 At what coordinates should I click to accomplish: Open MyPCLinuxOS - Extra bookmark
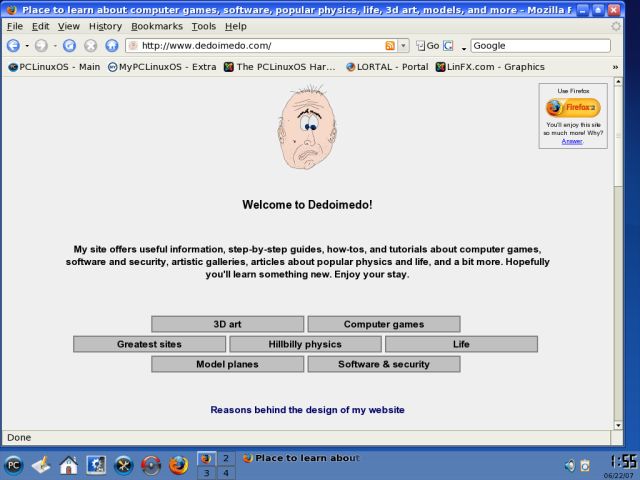click(x=162, y=67)
